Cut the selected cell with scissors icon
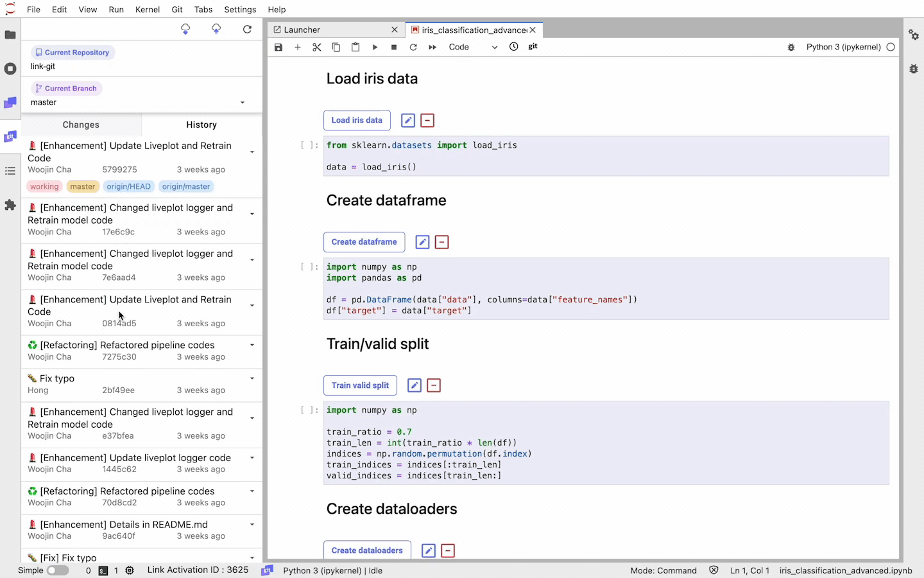The image size is (924, 578). (x=316, y=46)
